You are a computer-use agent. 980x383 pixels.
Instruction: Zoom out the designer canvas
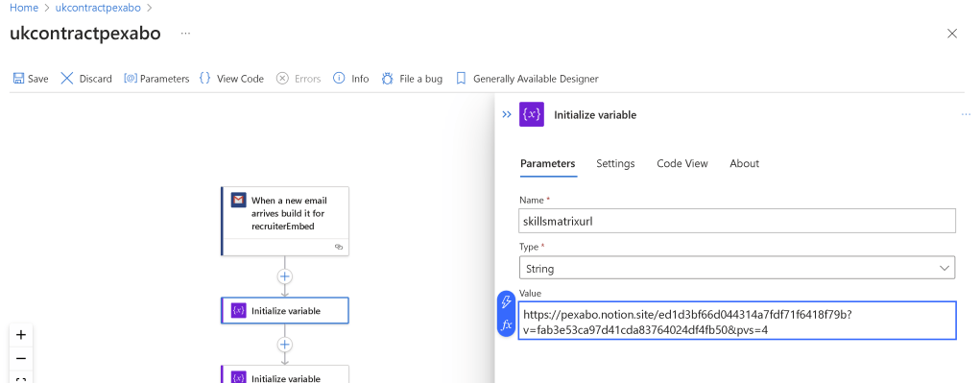click(x=20, y=359)
